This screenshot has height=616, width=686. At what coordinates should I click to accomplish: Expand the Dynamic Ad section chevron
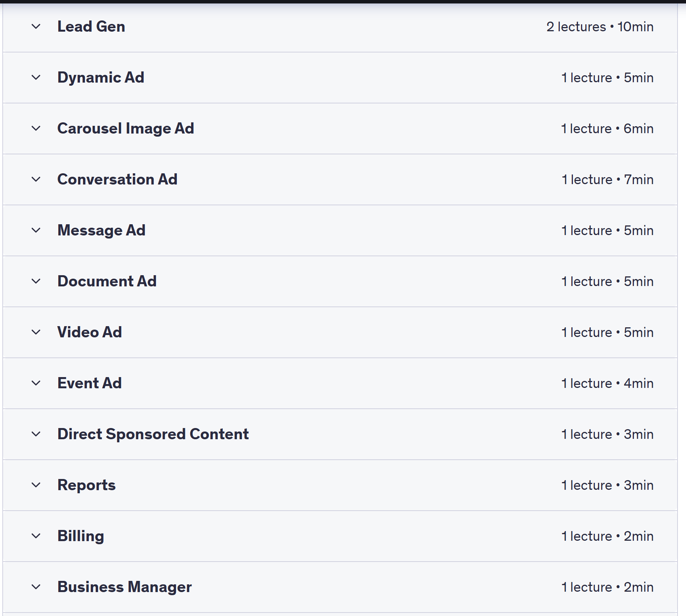click(36, 78)
